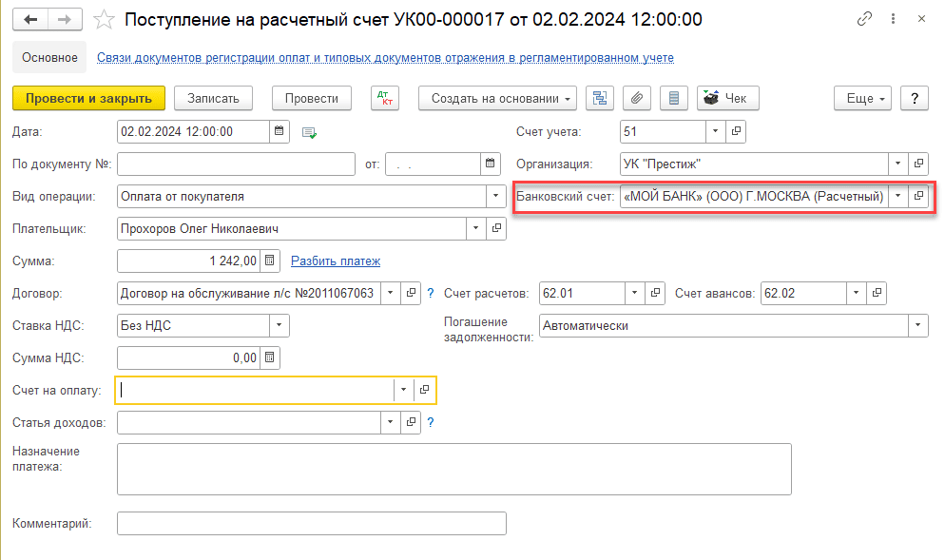
Task: Open the Еще menu
Action: 862,98
